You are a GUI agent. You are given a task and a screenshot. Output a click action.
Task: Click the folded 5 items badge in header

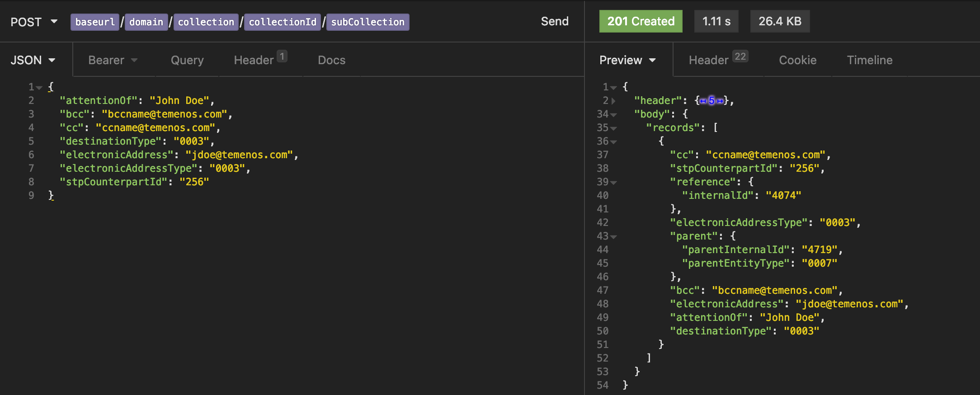[x=711, y=101]
